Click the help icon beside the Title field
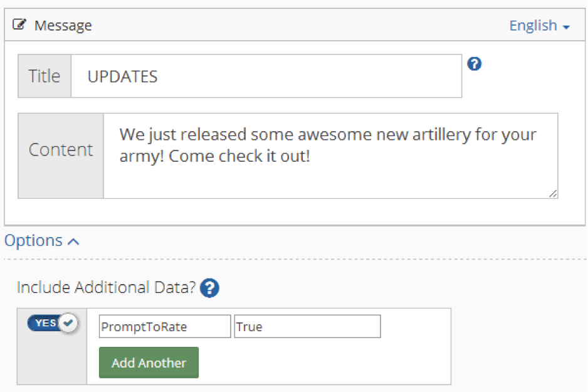Viewport: 588px width, 392px height. tap(475, 63)
